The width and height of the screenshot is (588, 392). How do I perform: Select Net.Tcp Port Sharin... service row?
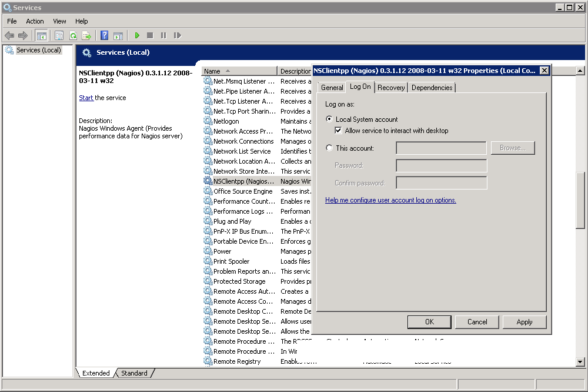click(x=258, y=111)
